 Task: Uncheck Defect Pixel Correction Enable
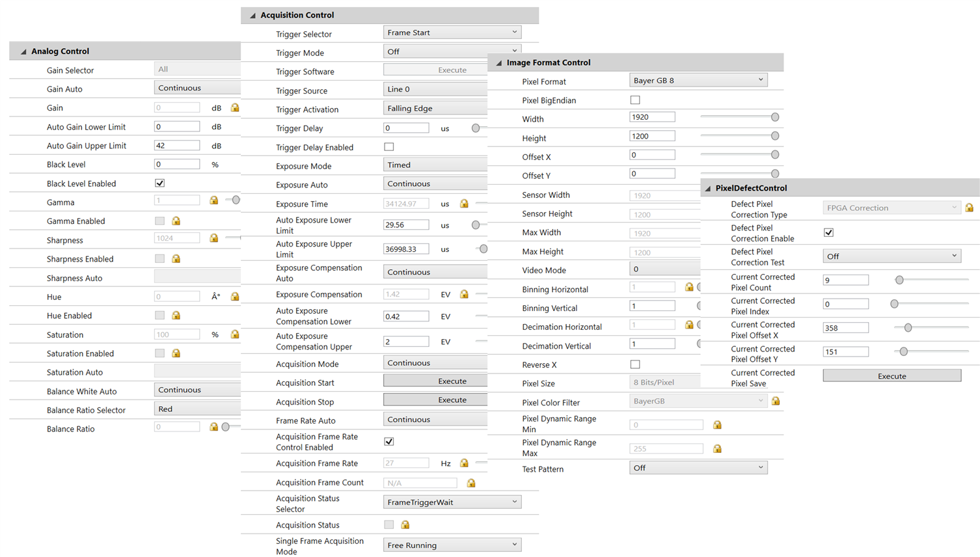828,233
